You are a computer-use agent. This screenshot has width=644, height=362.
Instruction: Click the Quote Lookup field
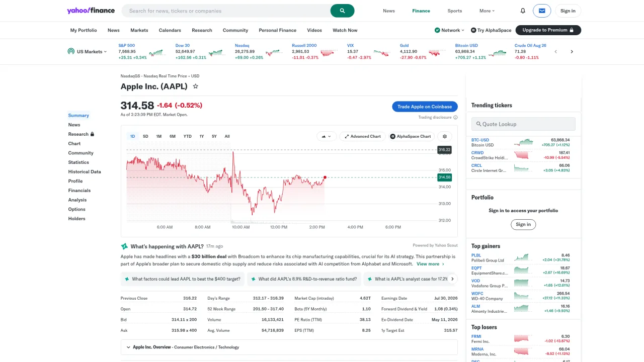[523, 124]
